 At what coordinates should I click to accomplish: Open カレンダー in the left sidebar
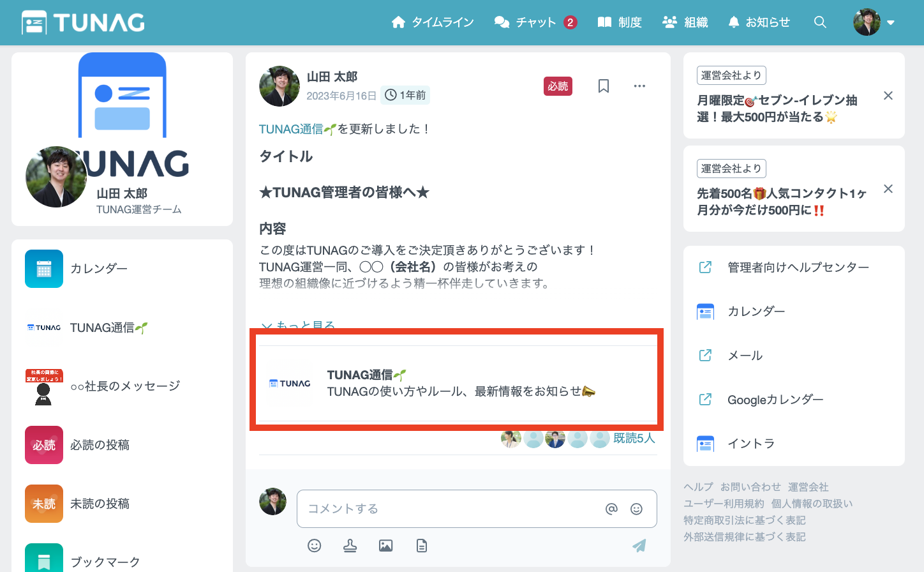pyautogui.click(x=122, y=269)
